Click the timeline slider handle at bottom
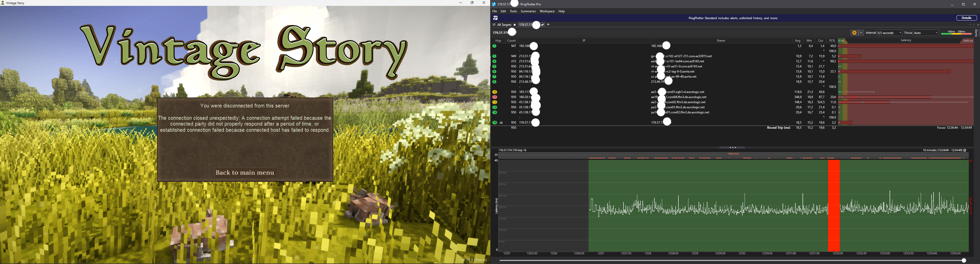The width and height of the screenshot is (980, 264). (964, 261)
